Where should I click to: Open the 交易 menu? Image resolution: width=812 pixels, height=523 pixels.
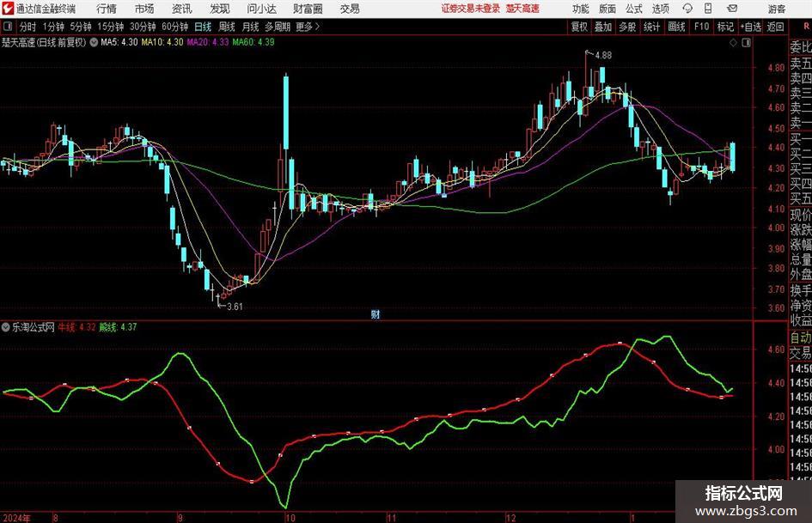coord(350,9)
